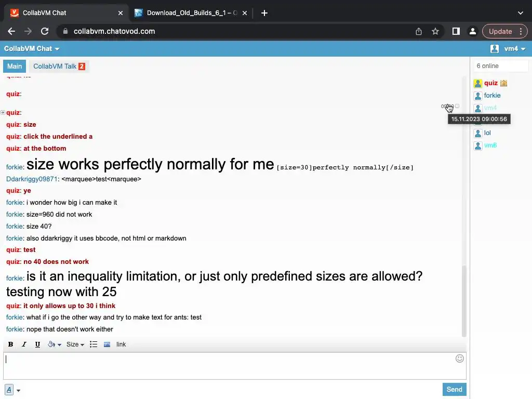Click lol's avatar in user list

(478, 133)
